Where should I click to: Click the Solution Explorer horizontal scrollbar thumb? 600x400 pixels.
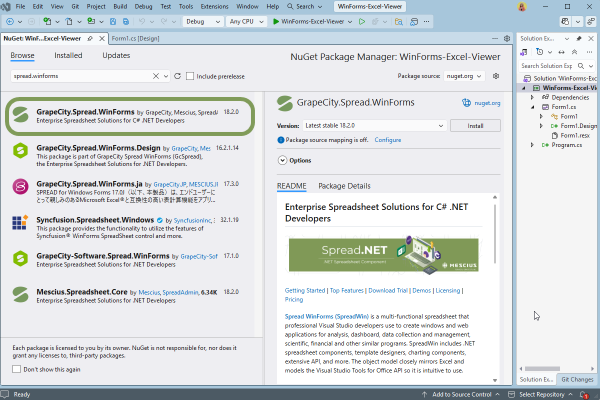[542, 369]
